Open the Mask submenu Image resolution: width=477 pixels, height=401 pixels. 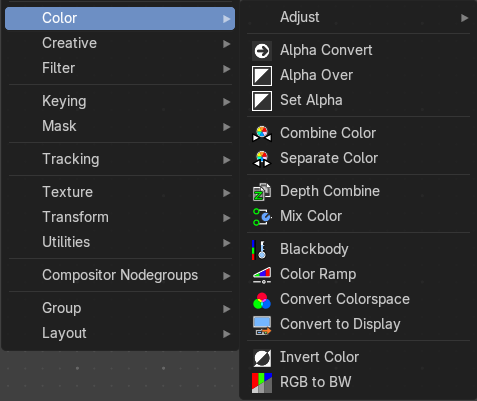click(x=120, y=126)
